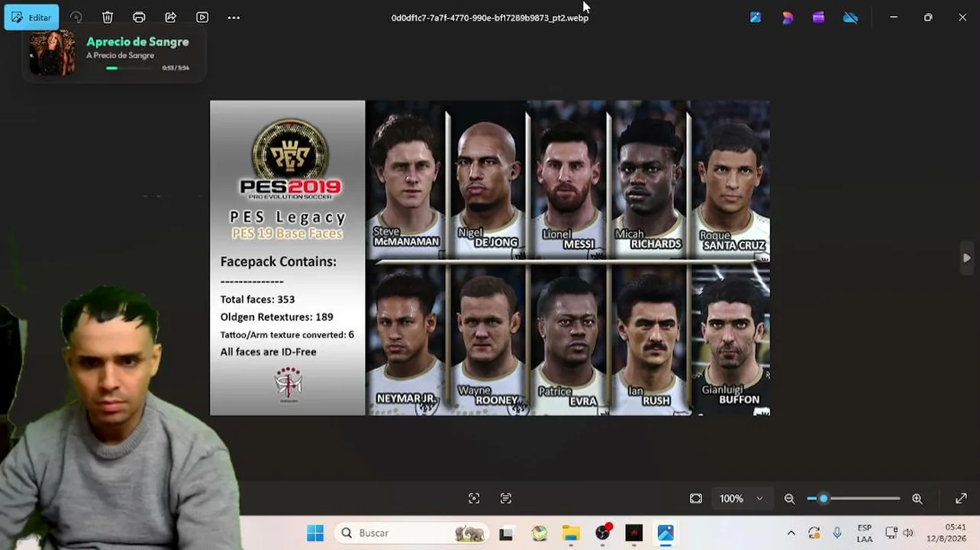This screenshot has width=980, height=550.
Task: Click the sync update tray icon
Action: point(814,533)
